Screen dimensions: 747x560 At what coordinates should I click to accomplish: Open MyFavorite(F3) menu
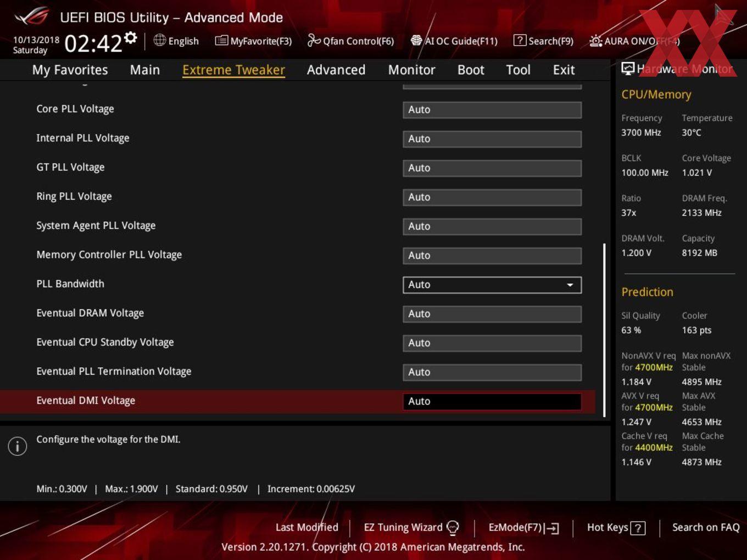click(253, 41)
